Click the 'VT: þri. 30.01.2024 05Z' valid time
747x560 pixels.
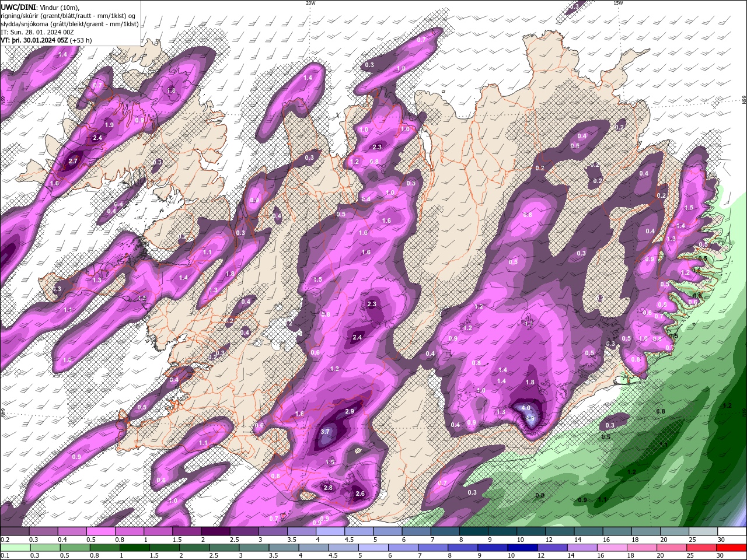[x=35, y=40]
